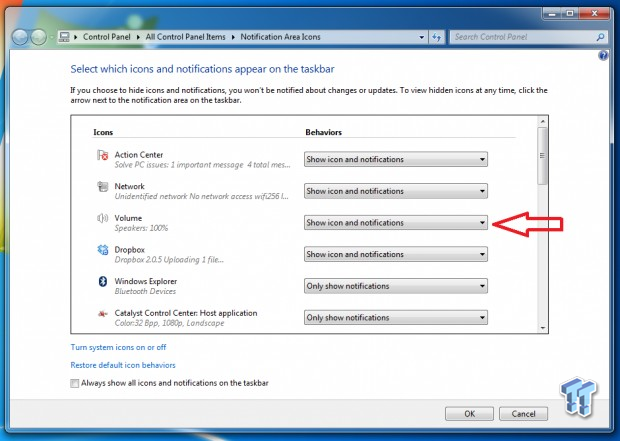The image size is (620, 441).
Task: Click the Back navigation arrow
Action: pos(20,37)
